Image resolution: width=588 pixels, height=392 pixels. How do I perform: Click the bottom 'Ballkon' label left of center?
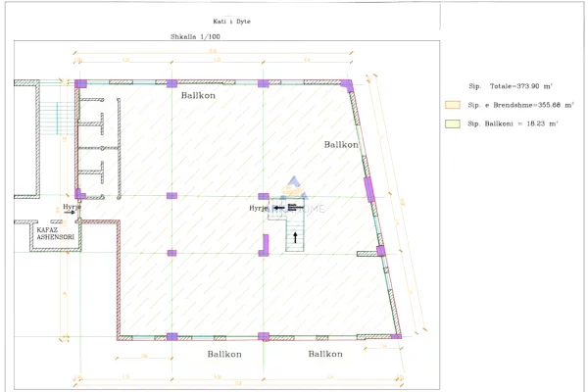[224, 354]
